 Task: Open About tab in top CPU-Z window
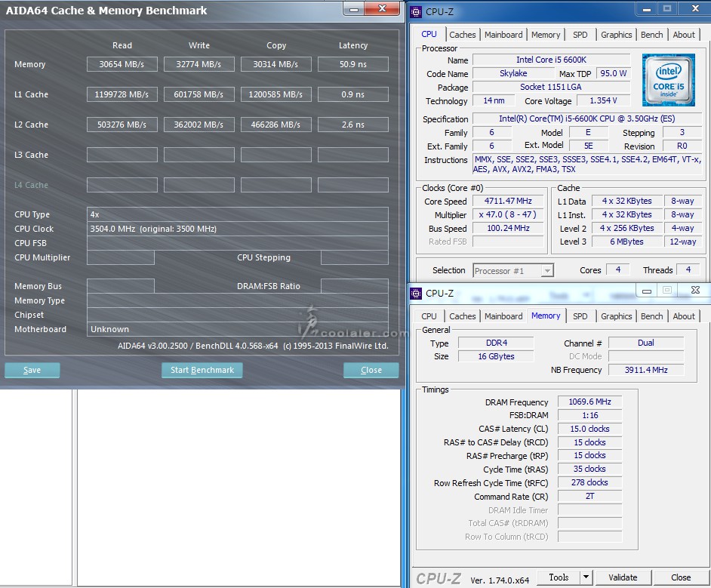point(683,35)
